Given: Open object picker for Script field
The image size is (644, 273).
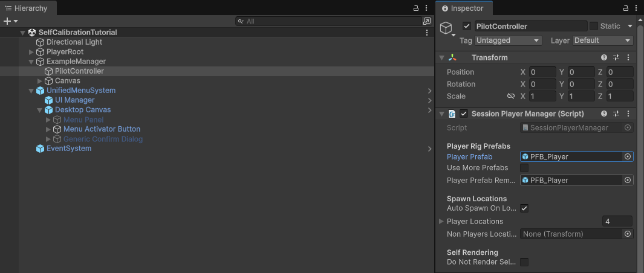Looking at the screenshot, I should click(628, 127).
